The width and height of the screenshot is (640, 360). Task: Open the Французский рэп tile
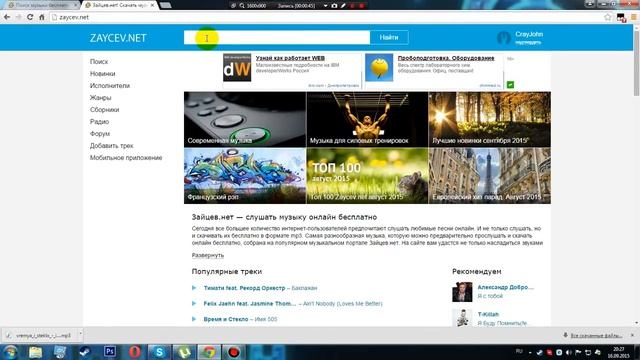(245, 176)
